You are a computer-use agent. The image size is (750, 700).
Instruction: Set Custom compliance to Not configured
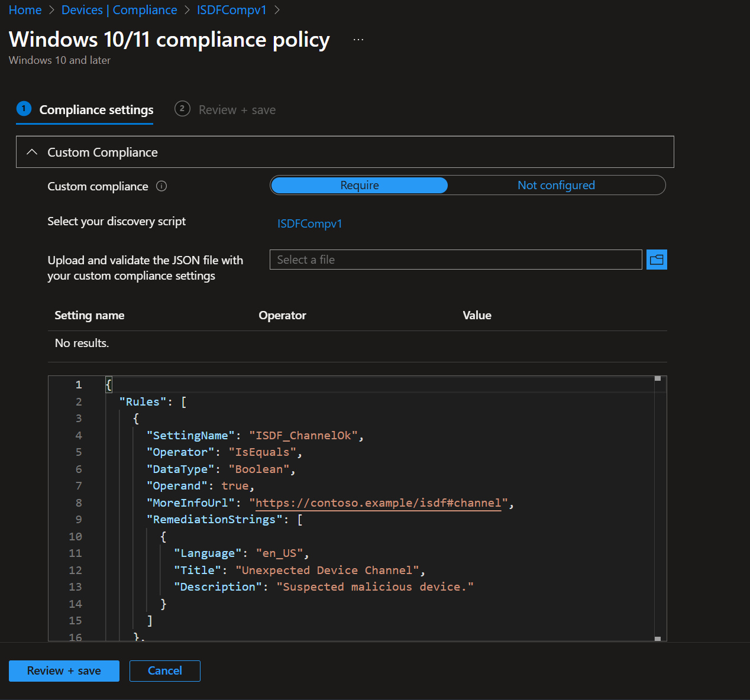556,185
